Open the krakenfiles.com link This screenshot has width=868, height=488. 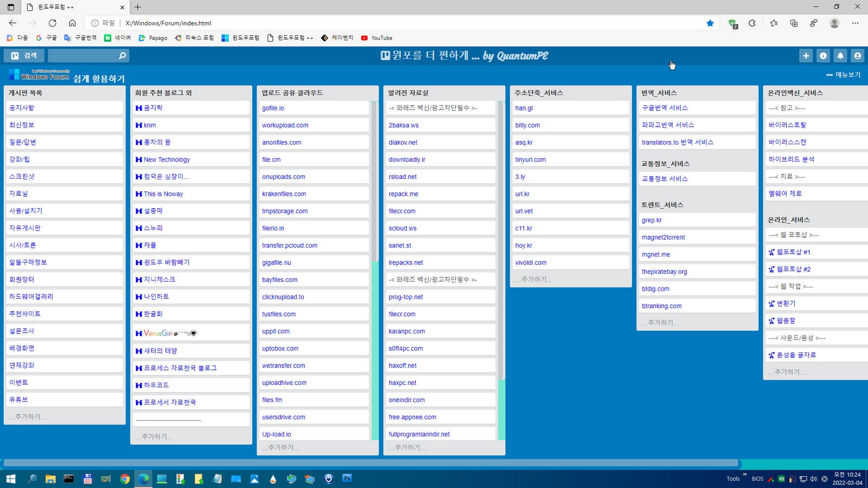(x=315, y=194)
